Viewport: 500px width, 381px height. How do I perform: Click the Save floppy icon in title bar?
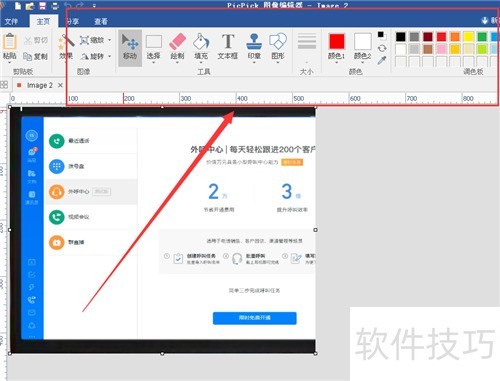(x=42, y=6)
